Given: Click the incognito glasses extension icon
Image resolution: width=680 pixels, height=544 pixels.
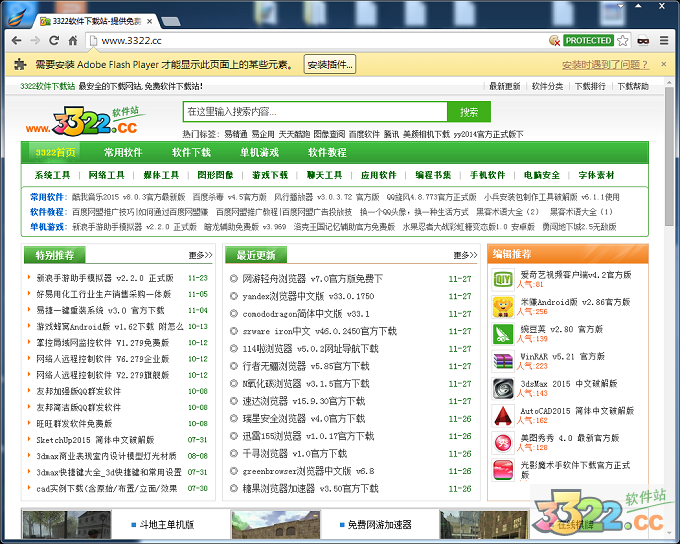Looking at the screenshot, I should pos(643,40).
